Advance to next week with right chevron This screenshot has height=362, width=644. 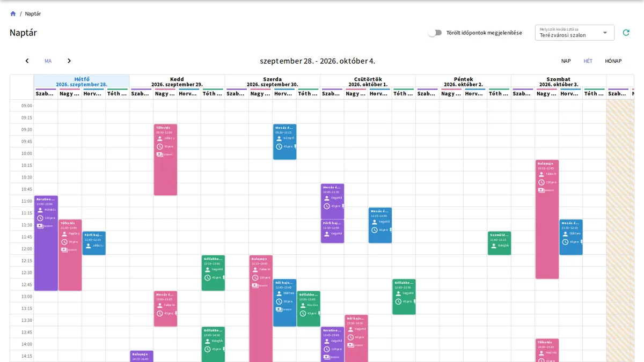pos(69,61)
